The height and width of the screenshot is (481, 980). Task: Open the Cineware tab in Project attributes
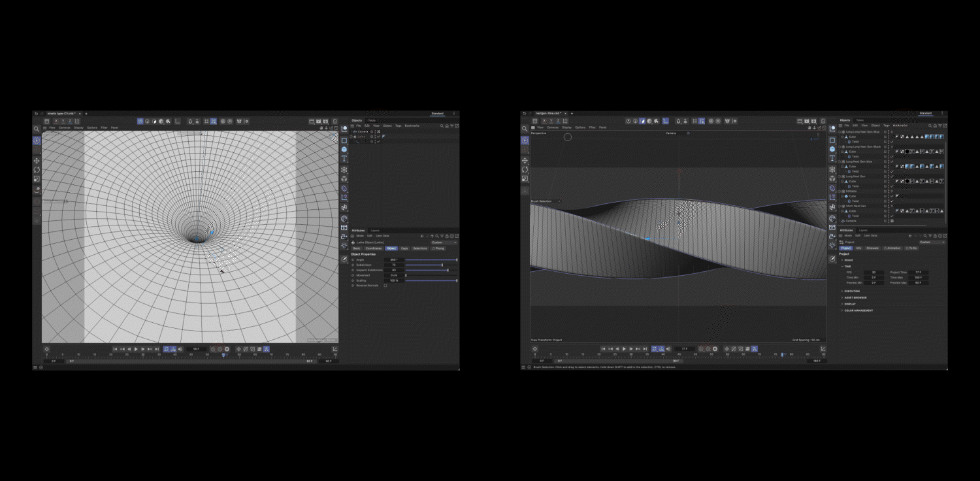click(x=872, y=248)
